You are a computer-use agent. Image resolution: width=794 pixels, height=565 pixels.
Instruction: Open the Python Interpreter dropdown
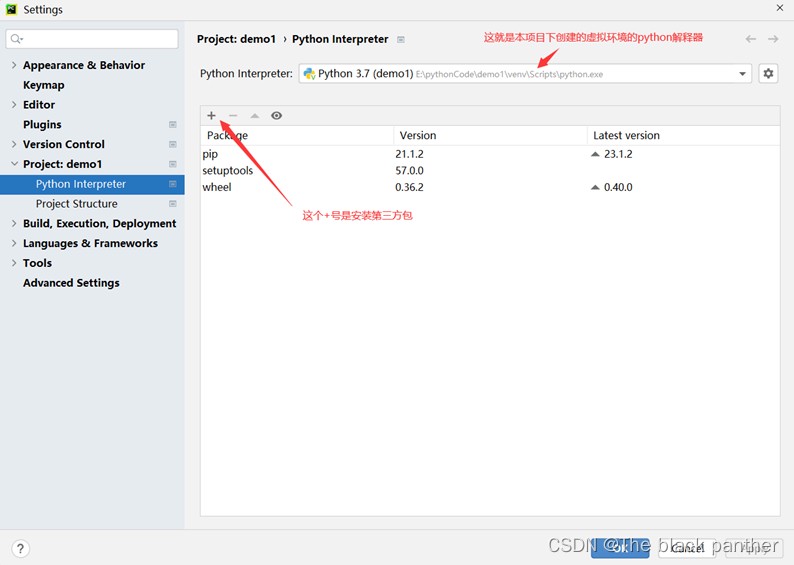525,73
